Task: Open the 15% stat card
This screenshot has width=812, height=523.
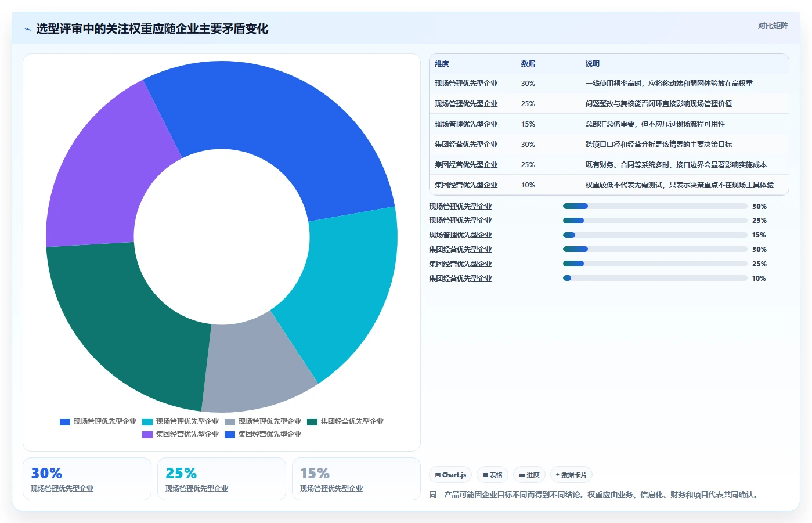Action: click(356, 479)
